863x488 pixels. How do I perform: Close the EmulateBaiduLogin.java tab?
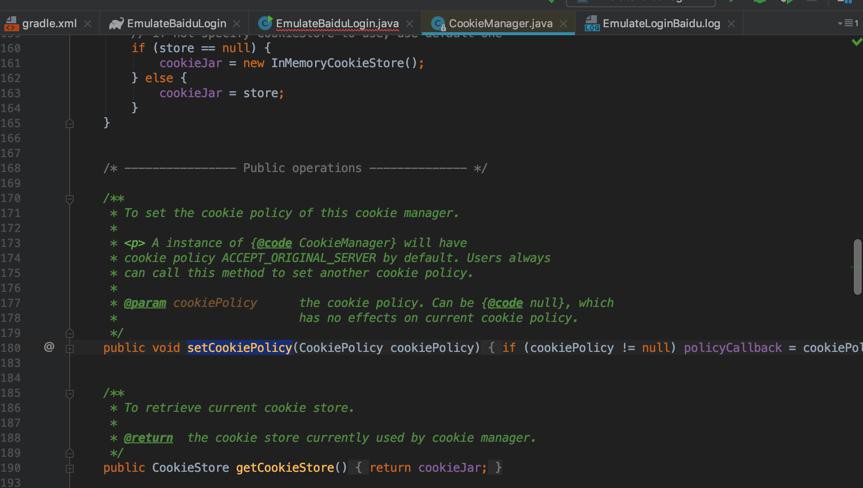click(x=409, y=24)
